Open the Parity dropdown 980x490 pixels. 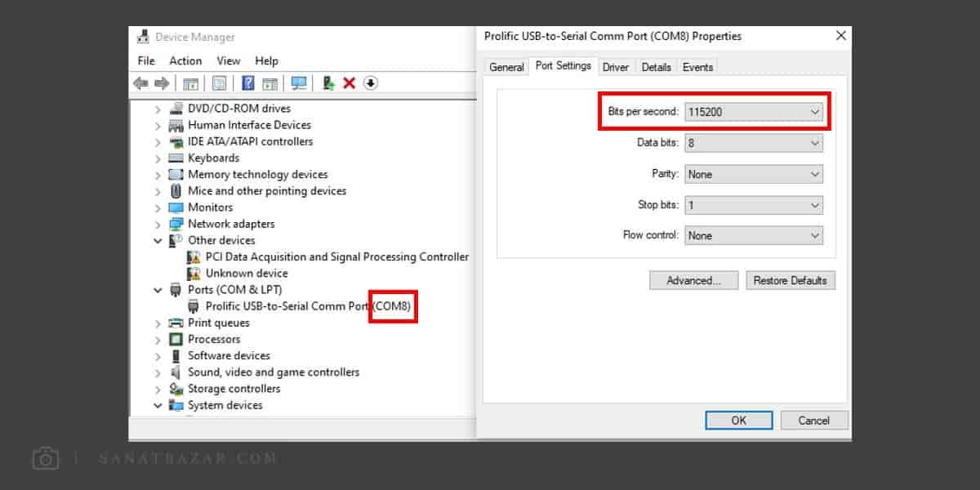pyautogui.click(x=754, y=174)
